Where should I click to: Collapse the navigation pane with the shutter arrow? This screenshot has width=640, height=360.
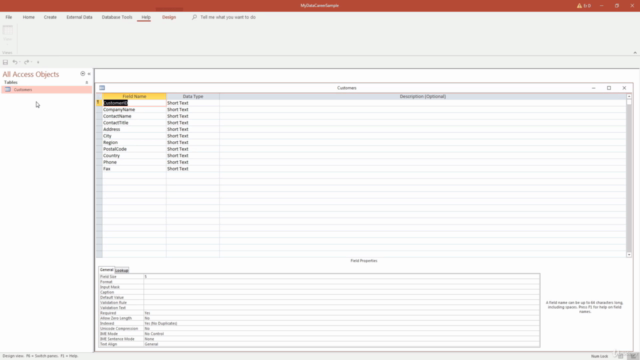coord(89,74)
